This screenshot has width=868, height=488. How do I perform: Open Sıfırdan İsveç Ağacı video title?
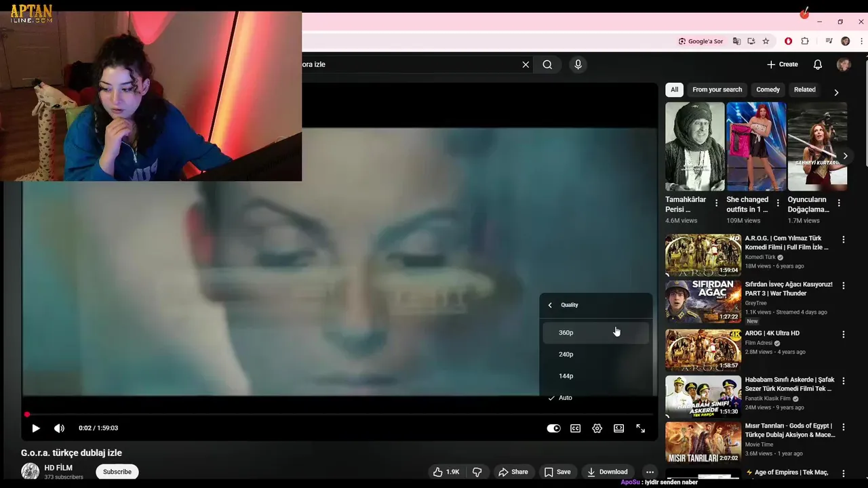(789, 289)
